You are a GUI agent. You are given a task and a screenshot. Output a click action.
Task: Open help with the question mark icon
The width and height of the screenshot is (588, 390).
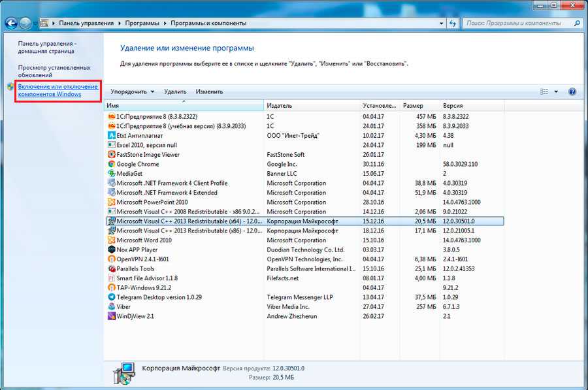pyautogui.click(x=572, y=92)
